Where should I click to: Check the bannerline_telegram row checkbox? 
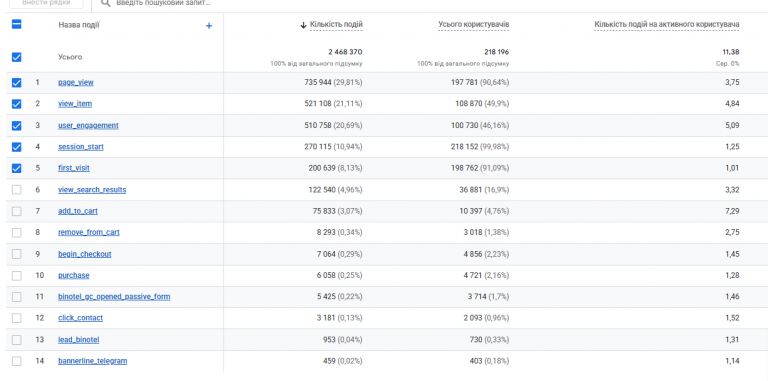click(16, 361)
